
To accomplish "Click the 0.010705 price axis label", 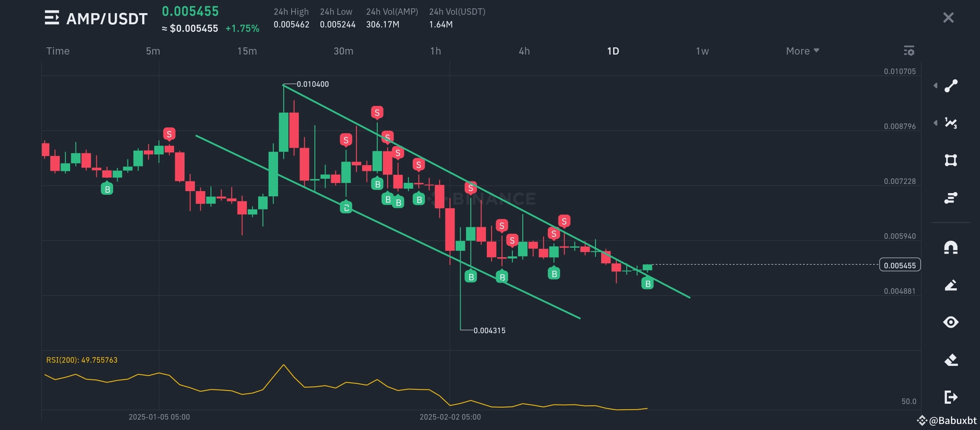I will (x=900, y=71).
